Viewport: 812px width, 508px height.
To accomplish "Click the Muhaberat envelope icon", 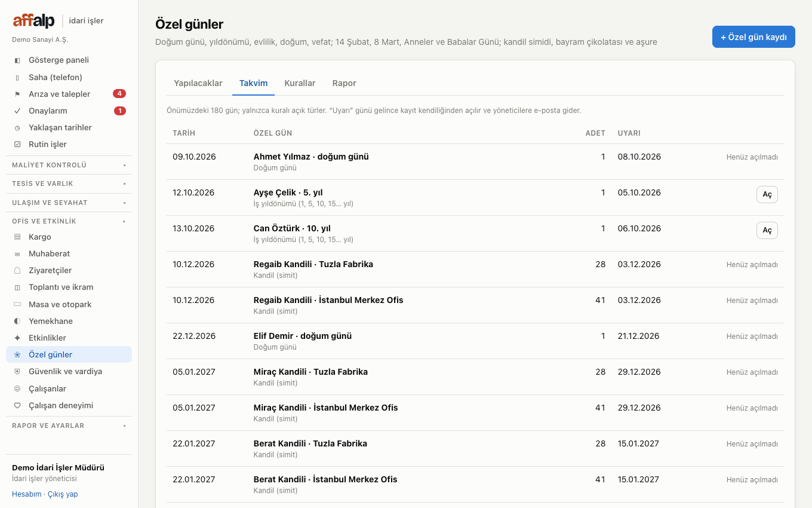I will pos(17,253).
